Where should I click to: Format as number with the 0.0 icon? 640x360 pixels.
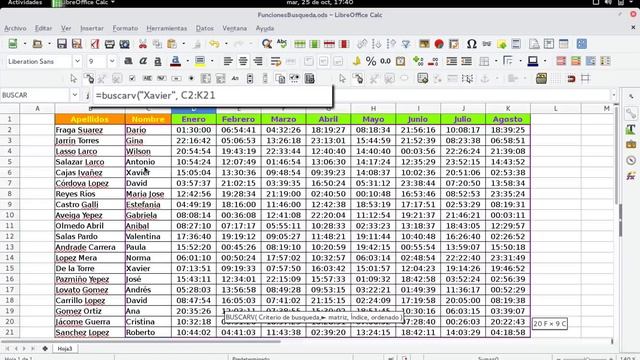(x=385, y=61)
